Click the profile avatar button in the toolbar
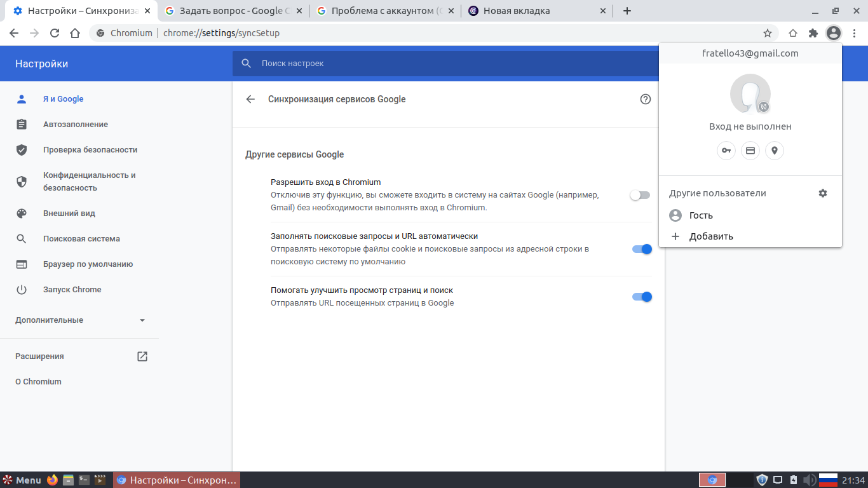This screenshot has height=488, width=868. [834, 33]
